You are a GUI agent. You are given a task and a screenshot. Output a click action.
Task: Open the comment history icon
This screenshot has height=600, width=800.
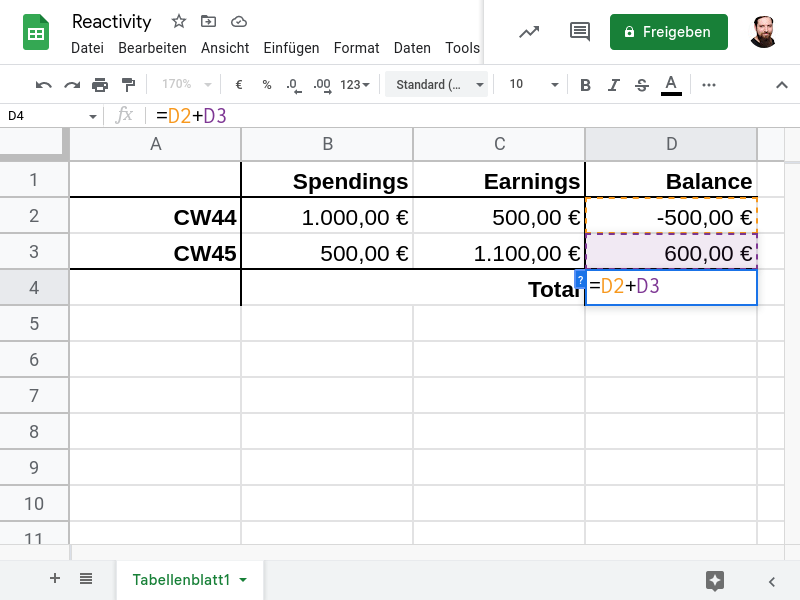click(579, 32)
